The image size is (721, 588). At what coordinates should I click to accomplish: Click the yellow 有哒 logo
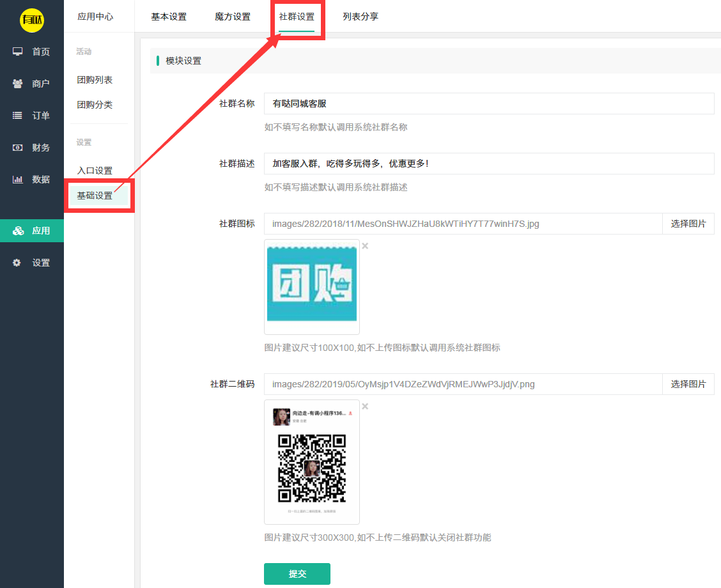pos(32,20)
